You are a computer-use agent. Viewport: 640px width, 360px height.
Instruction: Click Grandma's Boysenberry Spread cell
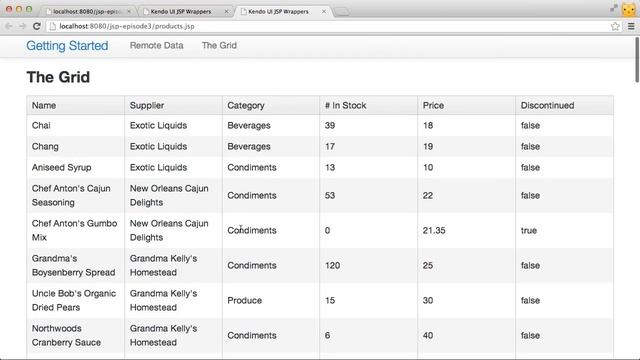tap(76, 265)
